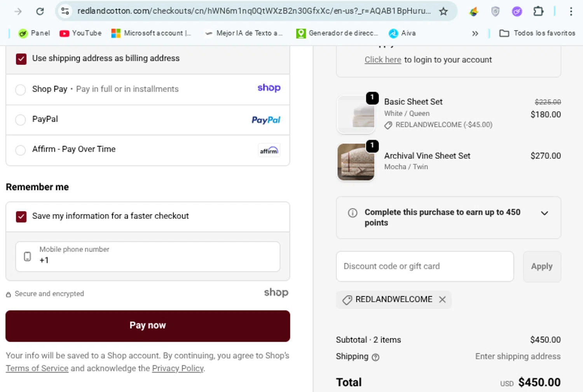Open the Chrome three-dot menu
Image resolution: width=583 pixels, height=392 pixels.
coord(571,11)
